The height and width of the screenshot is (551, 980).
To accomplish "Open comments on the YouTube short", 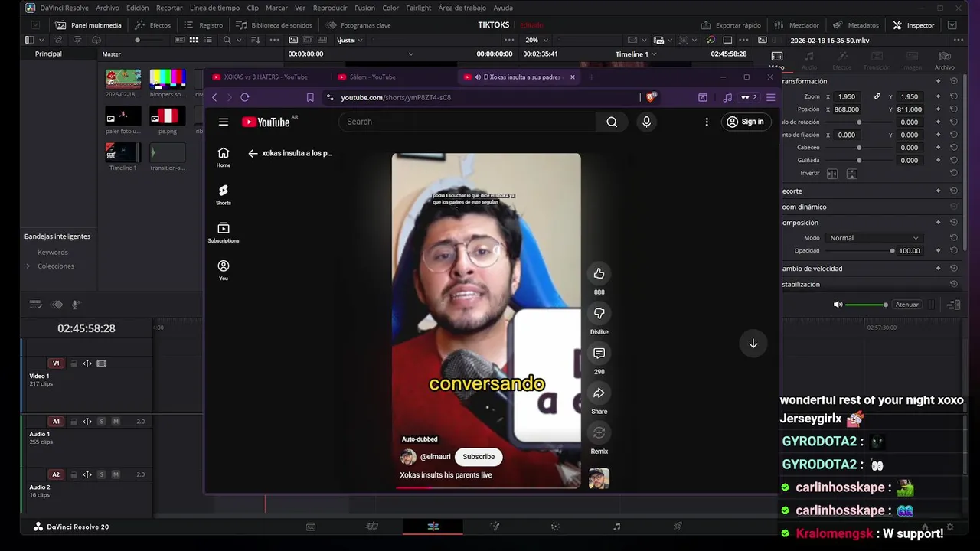I will tap(599, 354).
